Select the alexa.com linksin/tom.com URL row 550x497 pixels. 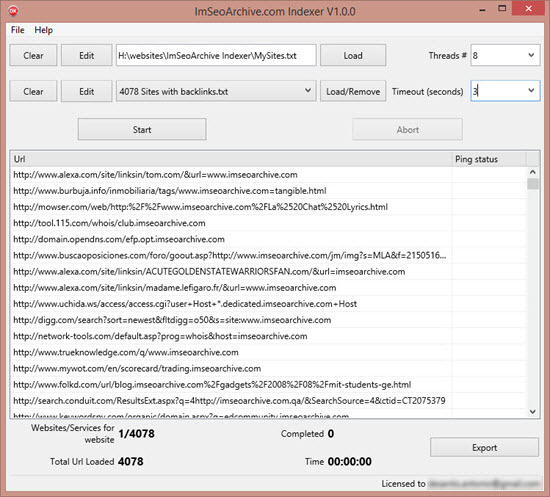click(x=268, y=175)
